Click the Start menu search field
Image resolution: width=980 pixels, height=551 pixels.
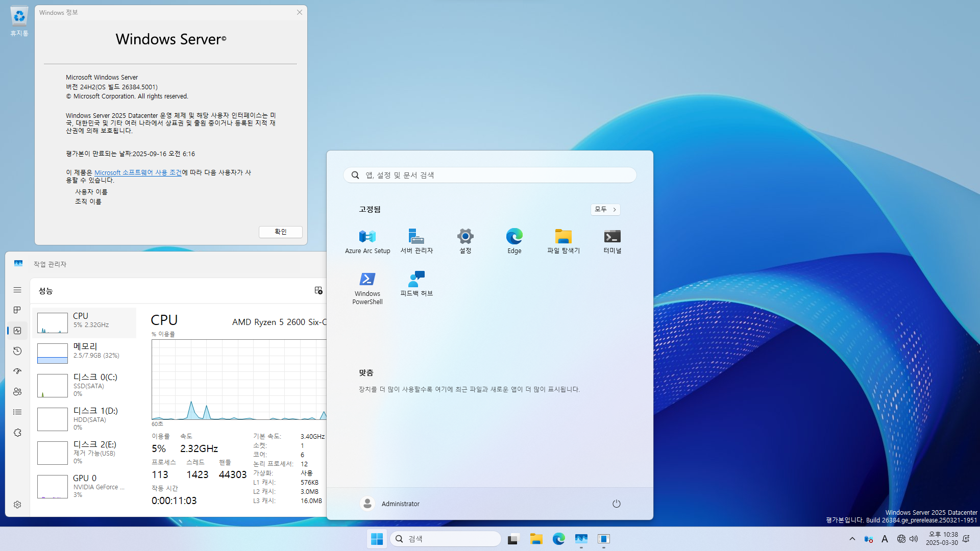[x=490, y=175]
